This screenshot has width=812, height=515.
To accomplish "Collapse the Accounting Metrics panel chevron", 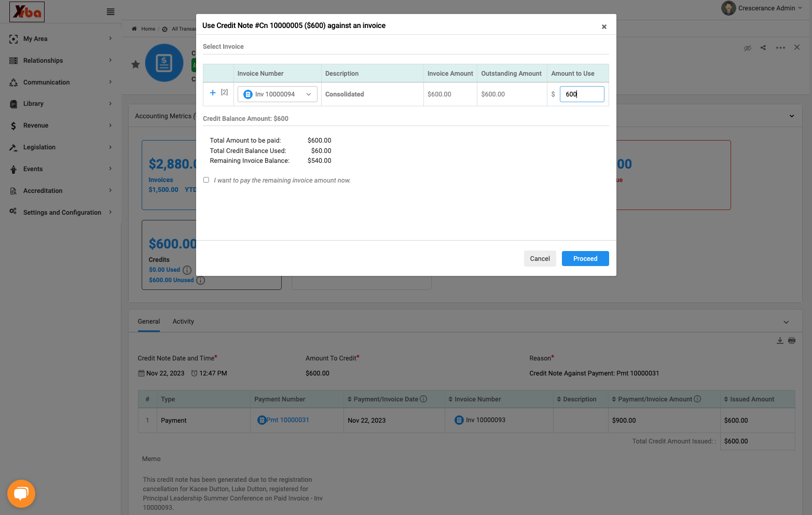I will click(792, 116).
